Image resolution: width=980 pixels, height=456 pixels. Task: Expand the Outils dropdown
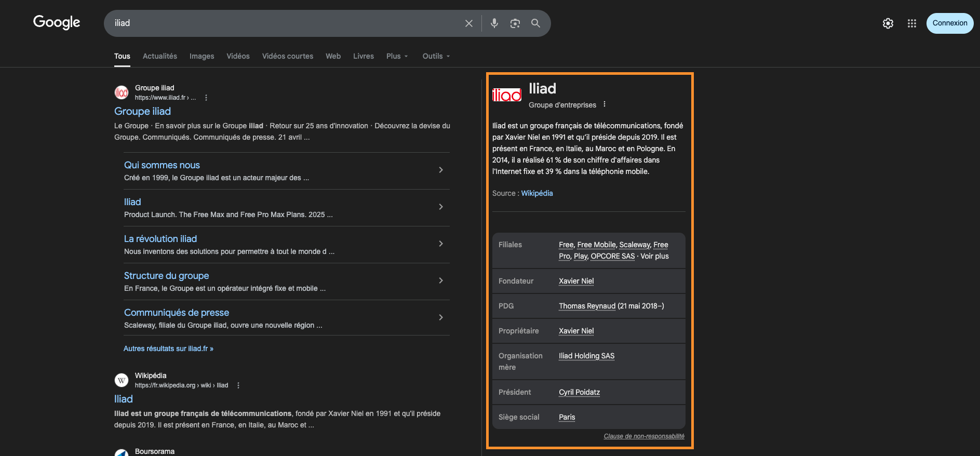[x=436, y=56]
